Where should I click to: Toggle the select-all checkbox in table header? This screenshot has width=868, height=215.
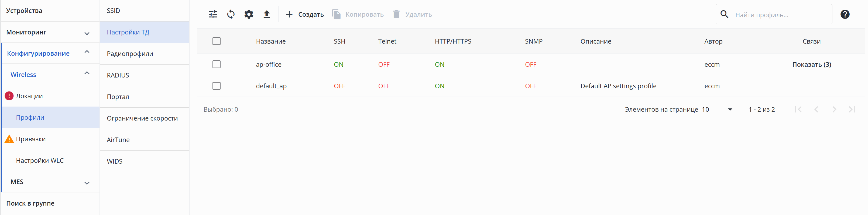(216, 41)
